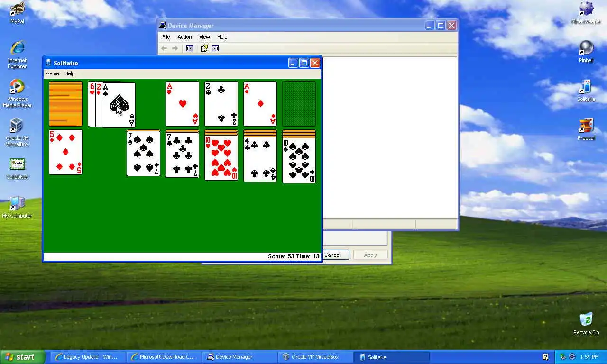Toggle the console tree toolbar icon
Screen dimensions: 607x364
[x=190, y=48]
